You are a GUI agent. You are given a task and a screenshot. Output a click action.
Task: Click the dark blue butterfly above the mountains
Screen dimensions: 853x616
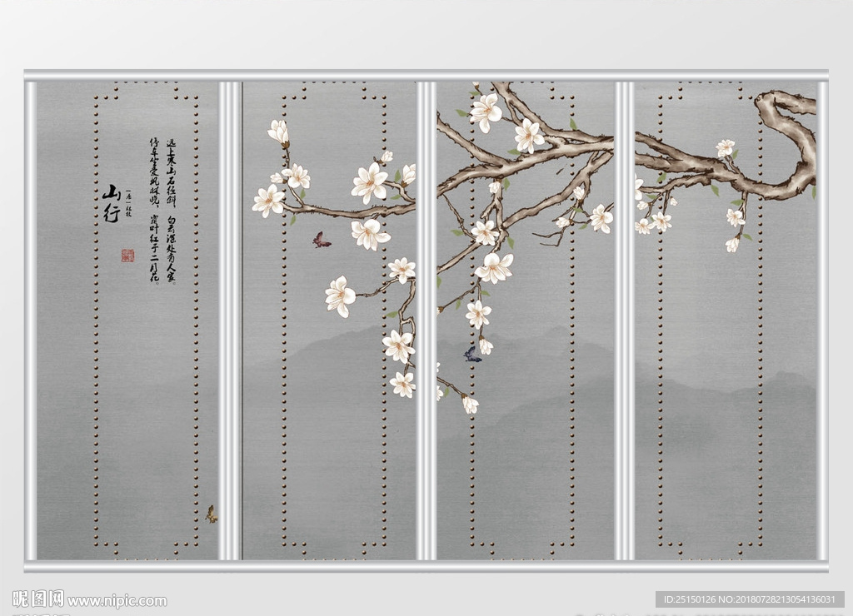[x=472, y=355]
